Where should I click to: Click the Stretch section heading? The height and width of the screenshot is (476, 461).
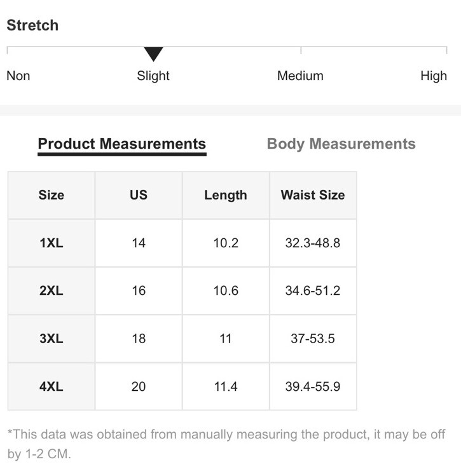click(x=32, y=25)
